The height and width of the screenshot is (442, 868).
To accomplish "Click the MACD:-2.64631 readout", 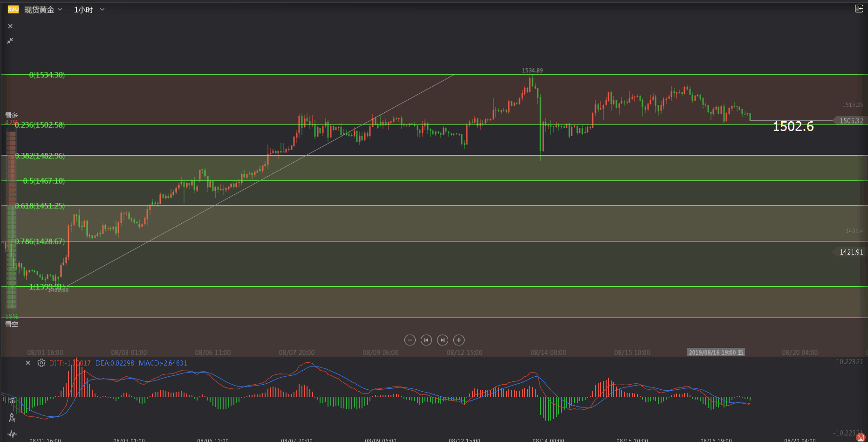I will (x=163, y=363).
